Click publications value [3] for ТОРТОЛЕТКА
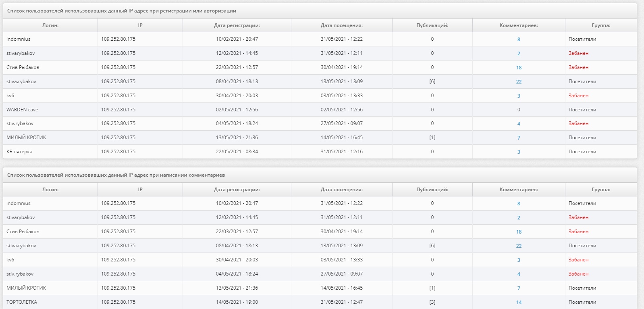 click(432, 302)
